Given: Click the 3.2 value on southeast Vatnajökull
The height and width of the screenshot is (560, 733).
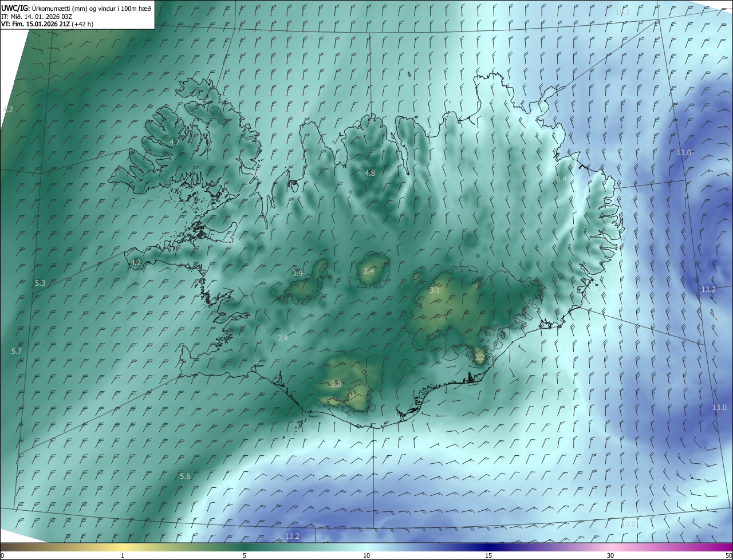Looking at the screenshot, I should point(479,357).
